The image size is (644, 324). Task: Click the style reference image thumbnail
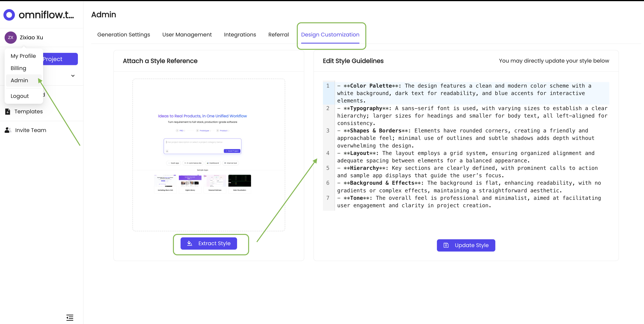(x=208, y=155)
